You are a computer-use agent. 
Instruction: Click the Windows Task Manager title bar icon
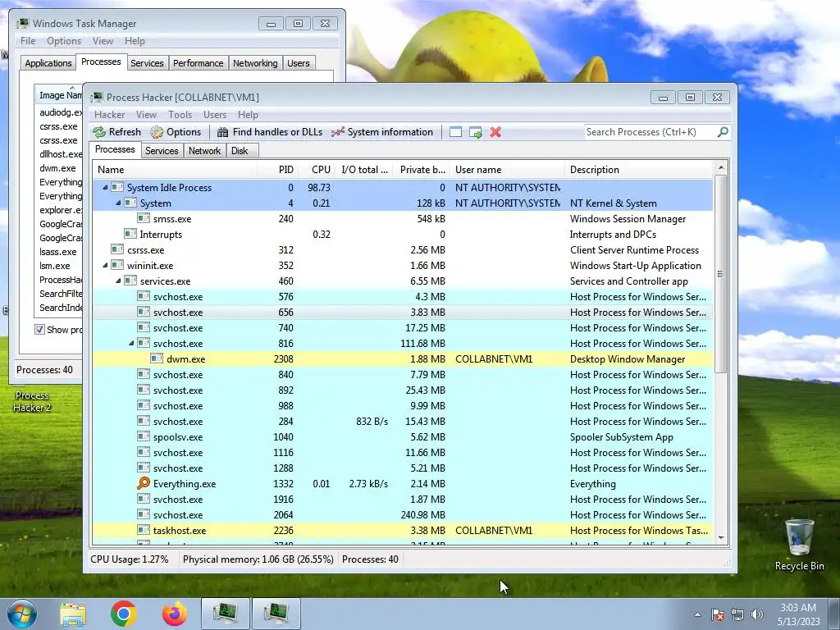pyautogui.click(x=22, y=23)
